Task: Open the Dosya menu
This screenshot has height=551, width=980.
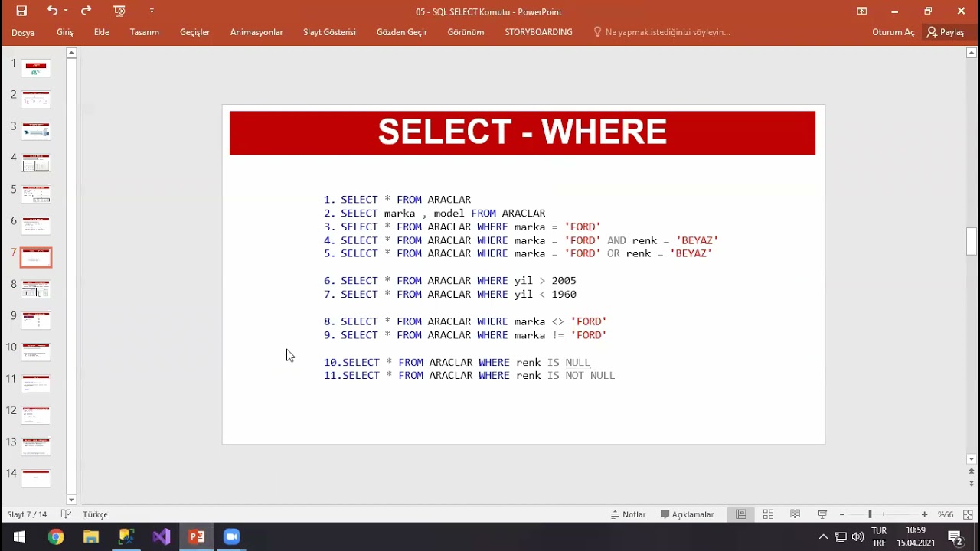Action: pos(23,32)
